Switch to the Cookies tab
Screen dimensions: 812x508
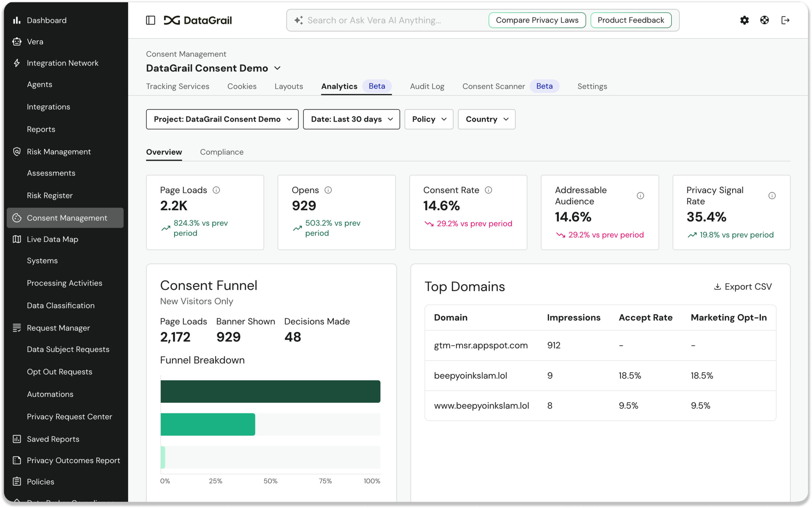point(242,86)
